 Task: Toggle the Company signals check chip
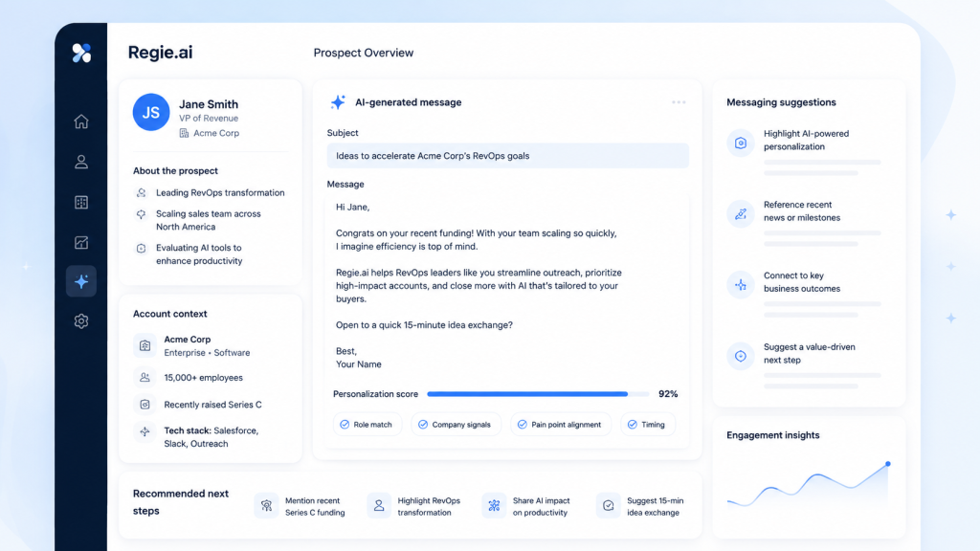[456, 424]
